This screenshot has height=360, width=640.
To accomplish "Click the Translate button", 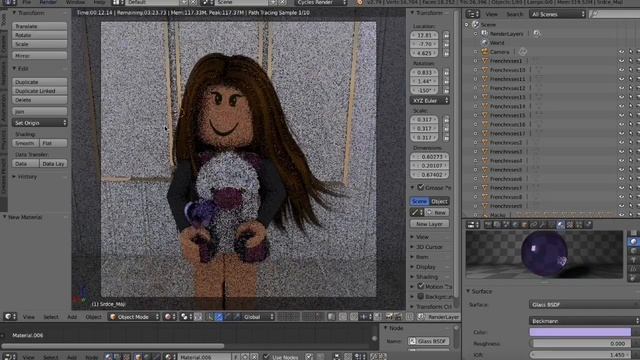I will point(40,26).
